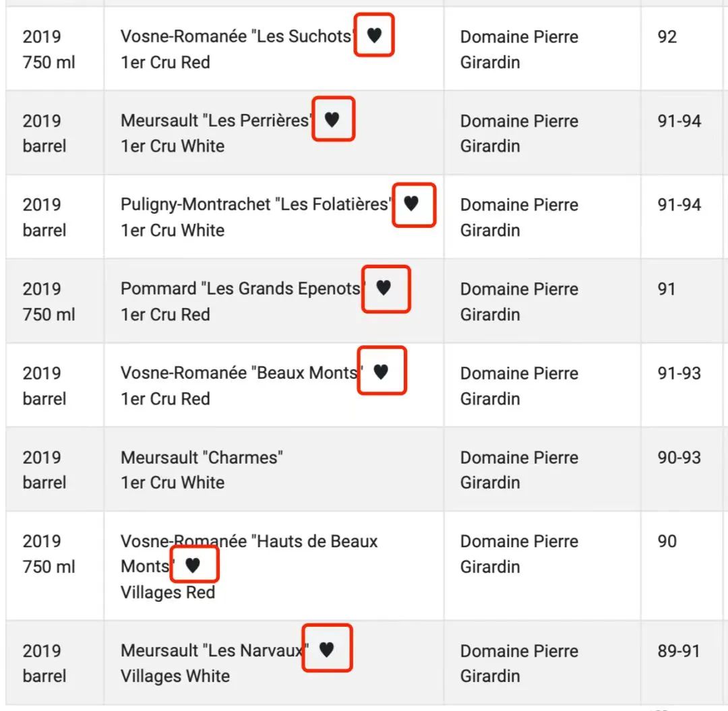This screenshot has width=728, height=711.
Task: Click Domaine Pierre Girardin in Charmes row
Action: pyautogui.click(x=519, y=470)
